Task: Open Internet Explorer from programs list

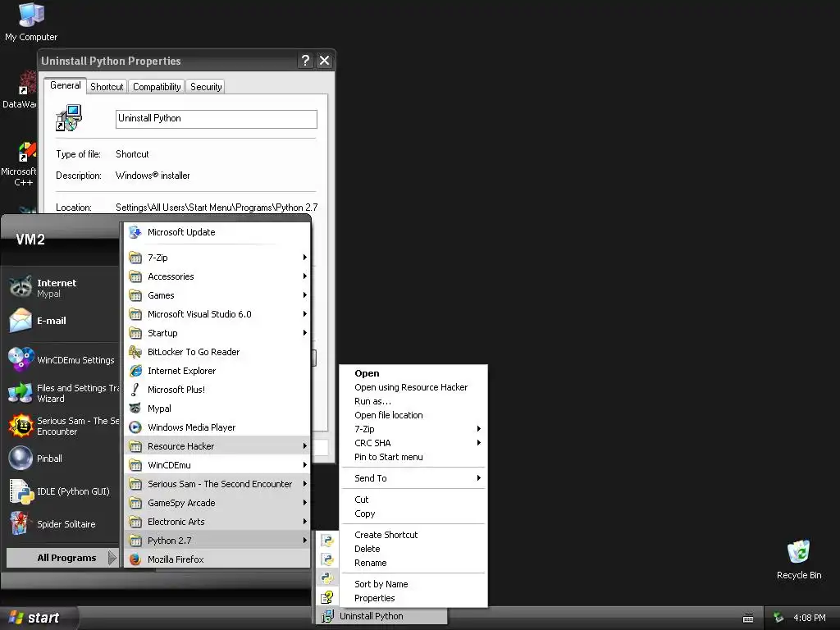Action: pos(217,371)
